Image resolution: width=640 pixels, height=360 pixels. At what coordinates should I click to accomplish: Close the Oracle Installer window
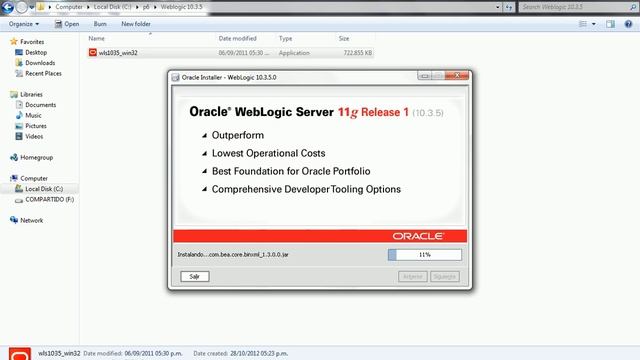tap(457, 76)
